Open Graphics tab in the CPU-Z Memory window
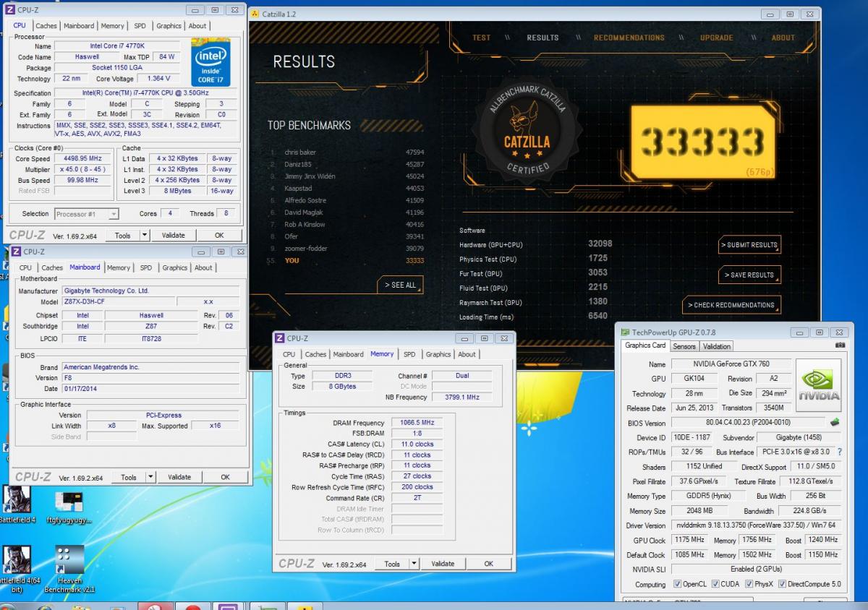This screenshot has height=610, width=868. tap(438, 354)
